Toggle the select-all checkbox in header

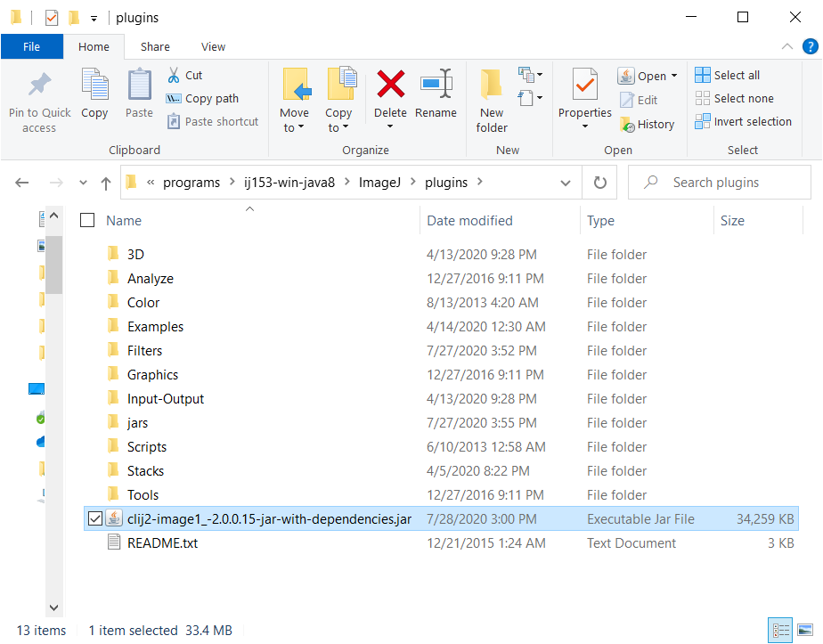pyautogui.click(x=87, y=220)
